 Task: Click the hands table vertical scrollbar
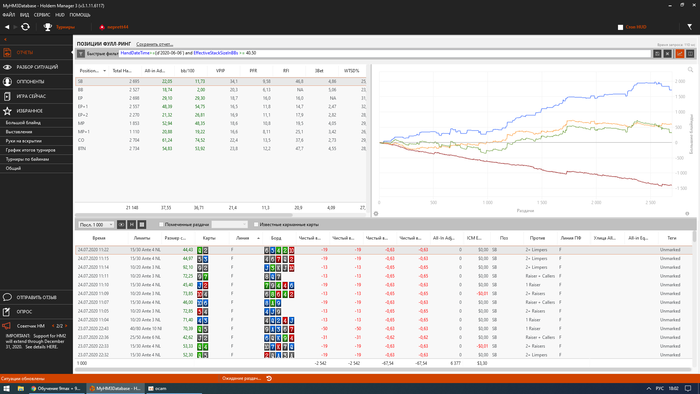(694, 237)
